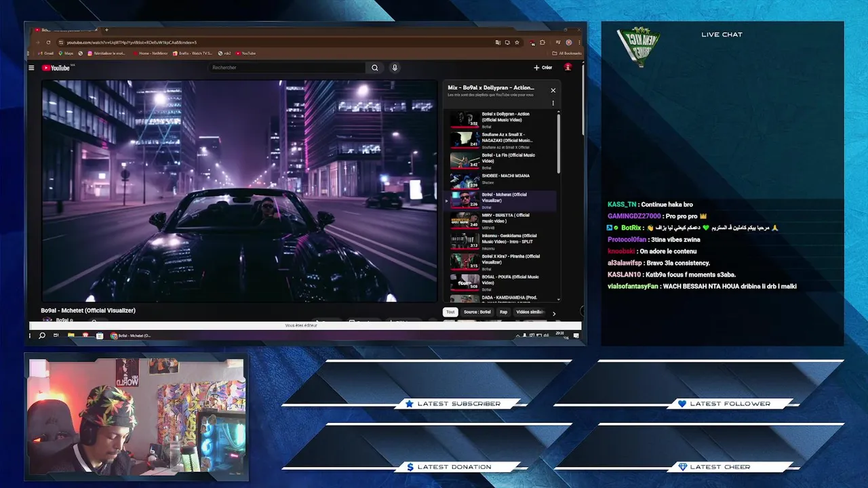
Task: Select the Vidéos similaires chip
Action: coord(530,312)
